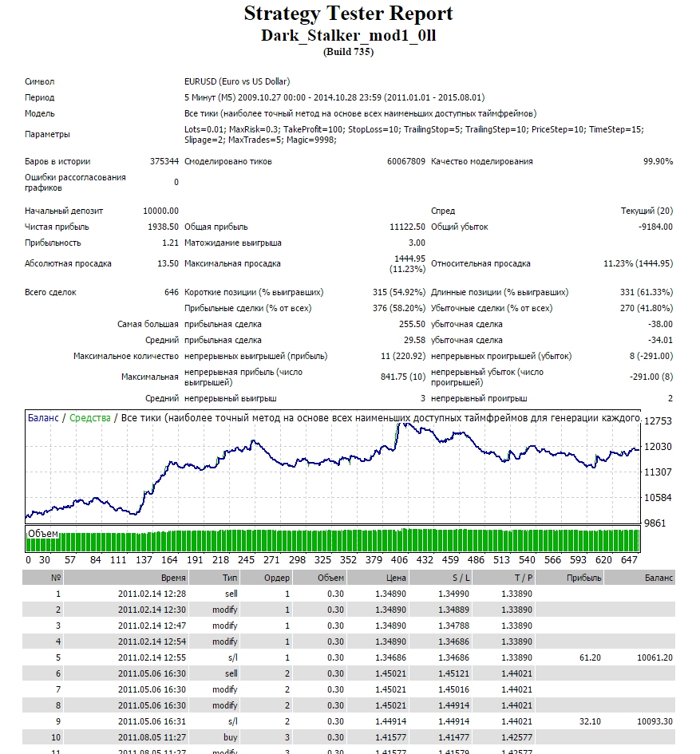This screenshot has height=754, width=700.
Task: Select the gross profit '11122.50'
Action: pyautogui.click(x=408, y=227)
